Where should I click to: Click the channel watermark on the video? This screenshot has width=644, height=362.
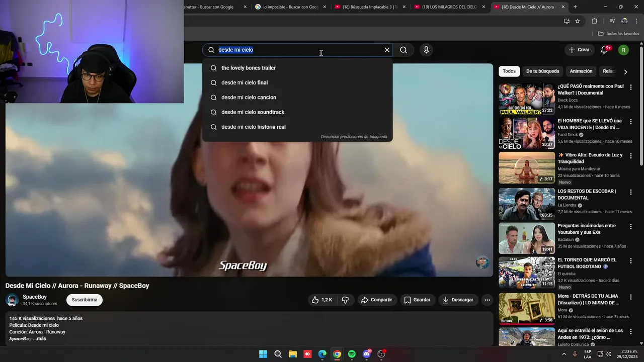pos(482,262)
